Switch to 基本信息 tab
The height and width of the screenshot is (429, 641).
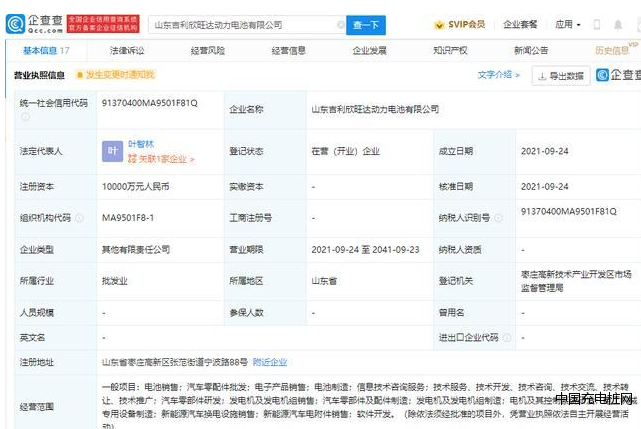click(46, 51)
